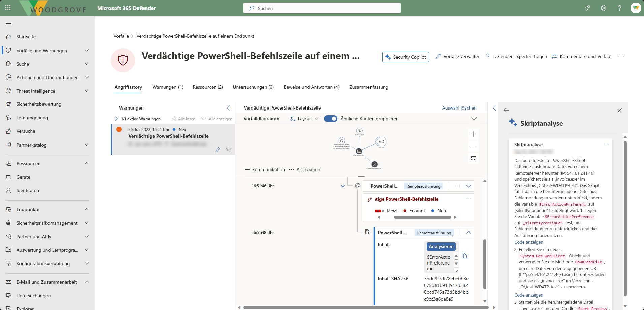Select the user node in incident graph
The height and width of the screenshot is (310, 644).
tap(375, 164)
